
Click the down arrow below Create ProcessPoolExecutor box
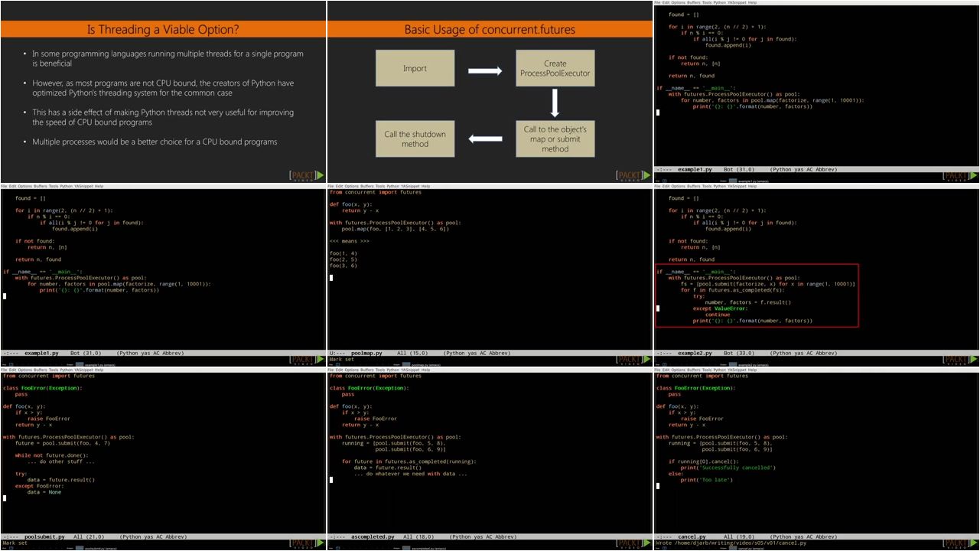(555, 103)
